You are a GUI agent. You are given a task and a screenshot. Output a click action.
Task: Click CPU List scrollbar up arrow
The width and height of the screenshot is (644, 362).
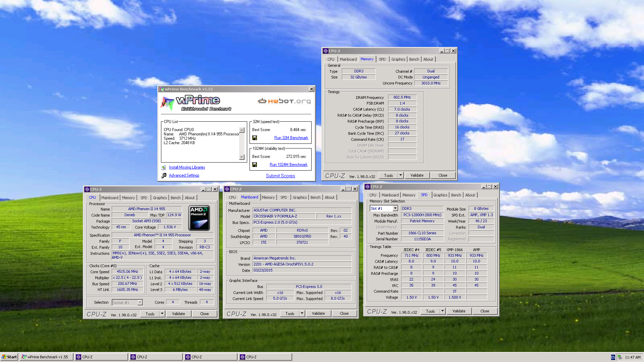tap(242, 130)
